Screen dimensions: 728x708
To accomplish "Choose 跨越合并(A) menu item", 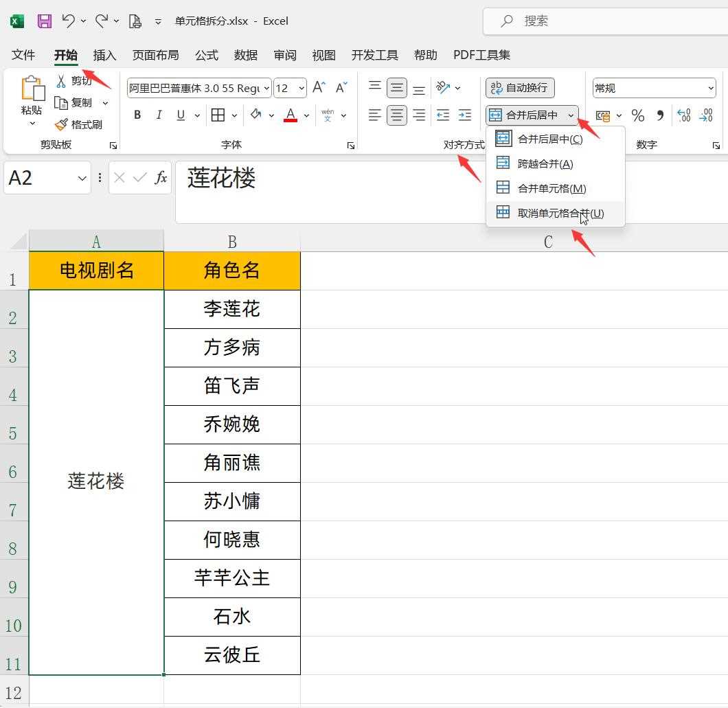I will pos(556,163).
